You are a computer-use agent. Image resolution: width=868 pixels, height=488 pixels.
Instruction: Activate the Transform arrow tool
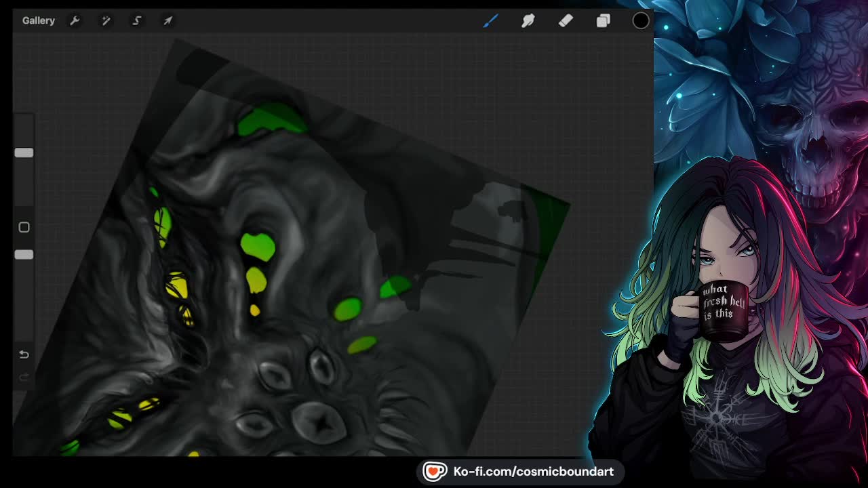pos(168,21)
